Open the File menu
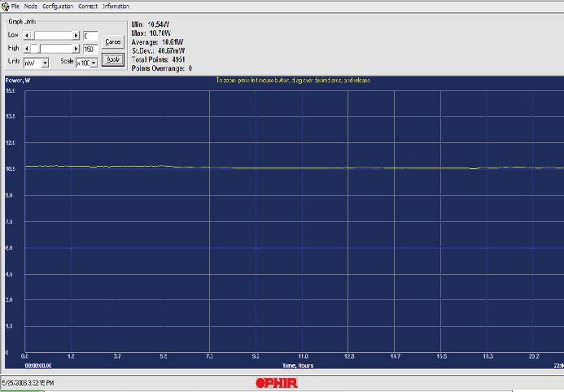The image size is (564, 392). pyautogui.click(x=16, y=6)
